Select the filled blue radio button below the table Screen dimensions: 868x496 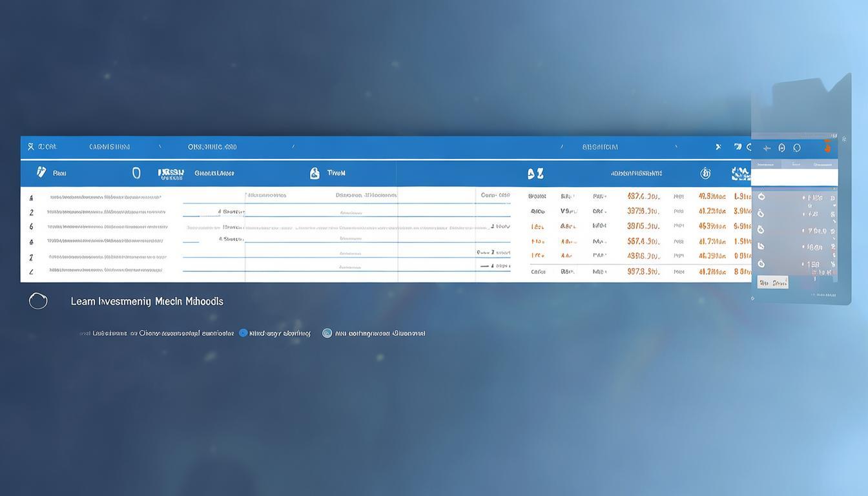(243, 333)
